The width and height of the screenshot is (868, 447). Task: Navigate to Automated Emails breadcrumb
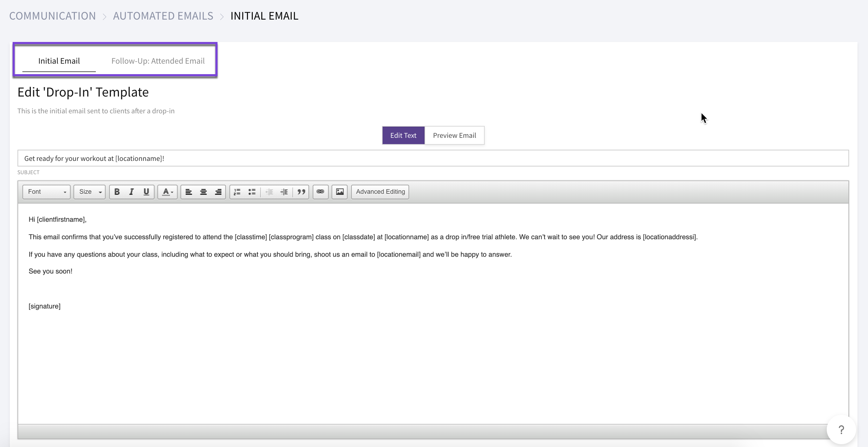point(163,15)
